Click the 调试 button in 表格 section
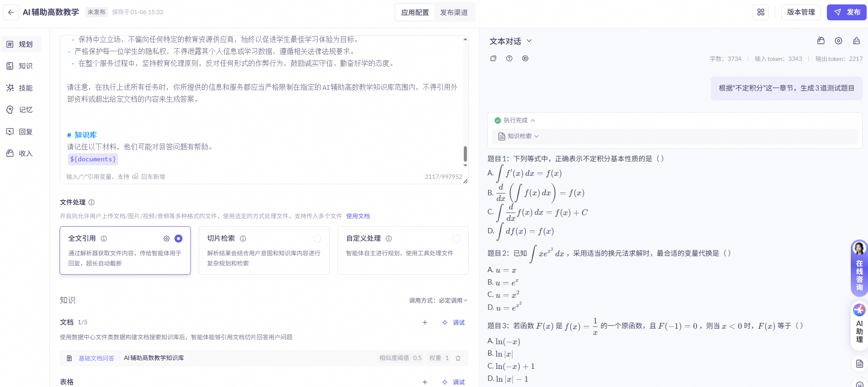 (x=454, y=382)
